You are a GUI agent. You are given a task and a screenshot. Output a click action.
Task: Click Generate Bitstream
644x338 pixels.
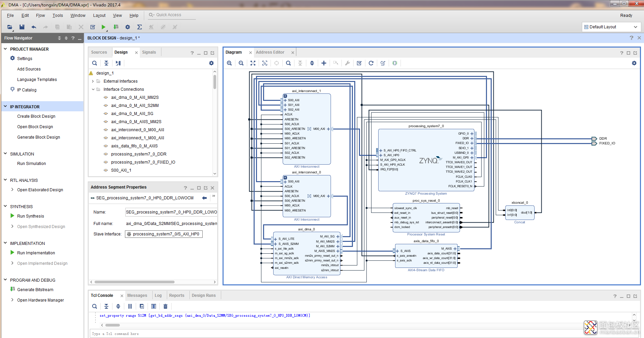coord(35,290)
